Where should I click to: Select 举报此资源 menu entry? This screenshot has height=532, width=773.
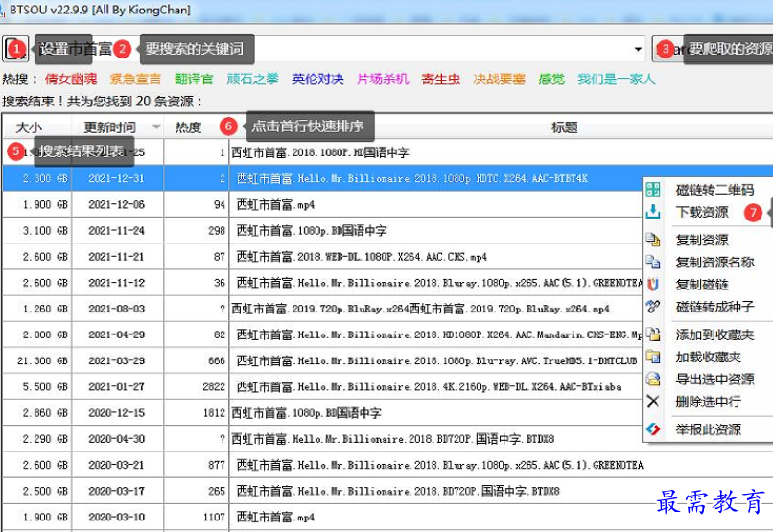tap(708, 429)
